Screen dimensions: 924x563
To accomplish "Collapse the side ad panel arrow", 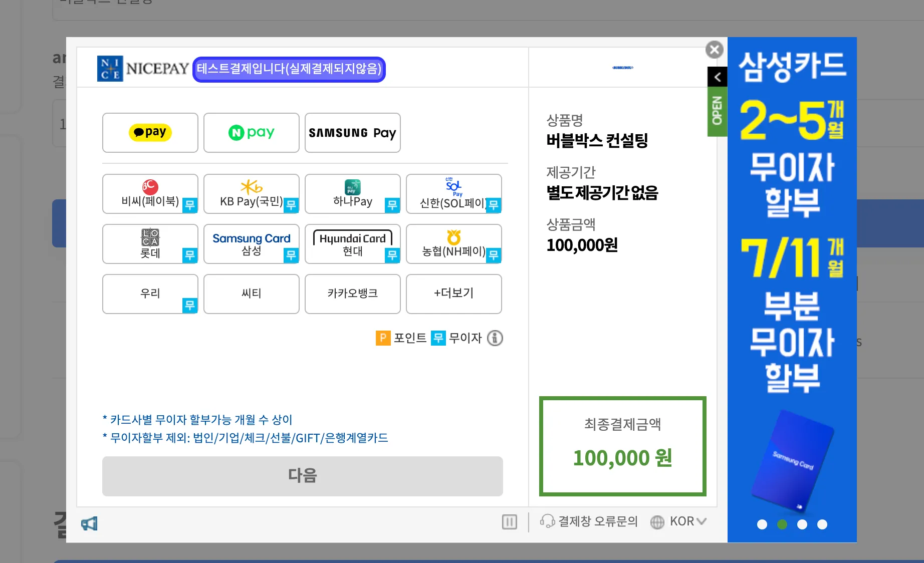I will click(x=718, y=77).
